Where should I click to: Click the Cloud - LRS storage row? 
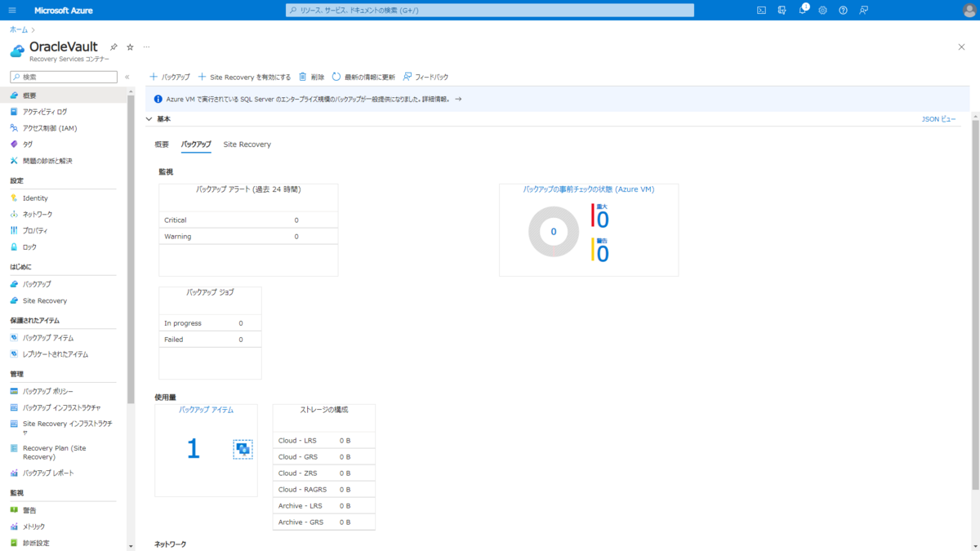pyautogui.click(x=324, y=440)
